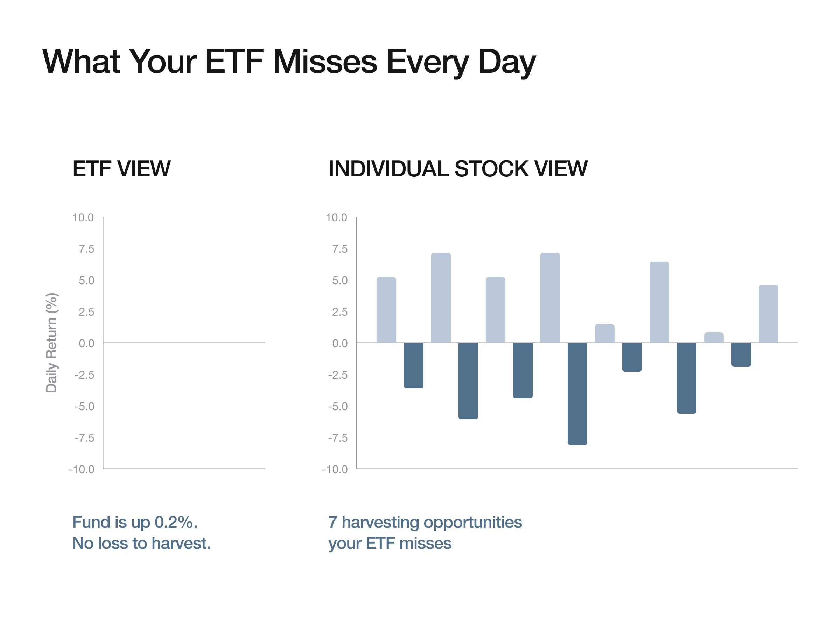This screenshot has height=630, width=840.
Task: Select the "INDIVIDUAL STOCK VIEW" heading
Action: [457, 169]
